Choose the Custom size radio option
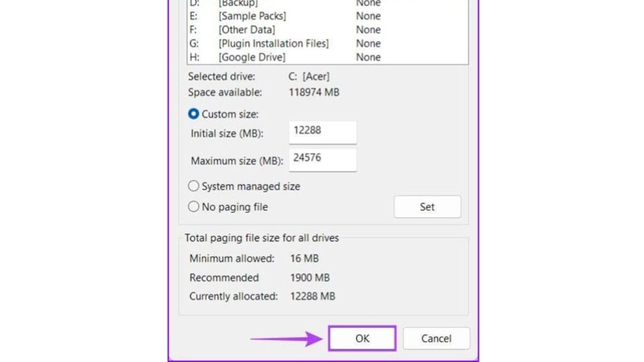644x362 pixels. [194, 114]
